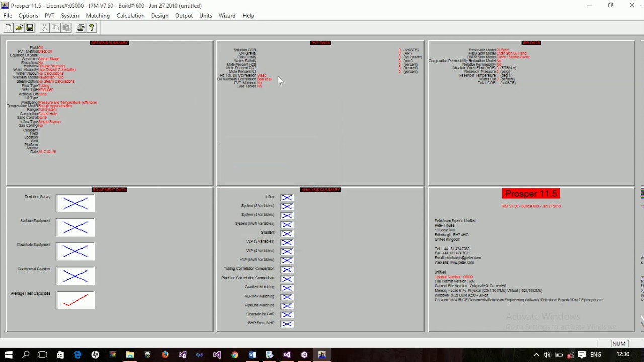Click the Analysis Summary panel header
The width and height of the screenshot is (644, 362).
tap(320, 190)
